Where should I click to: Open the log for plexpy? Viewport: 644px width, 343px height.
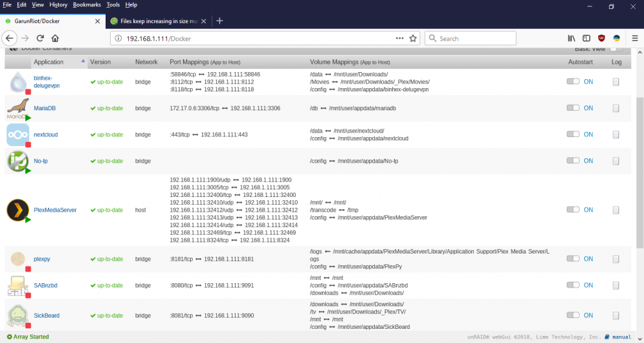pyautogui.click(x=616, y=259)
